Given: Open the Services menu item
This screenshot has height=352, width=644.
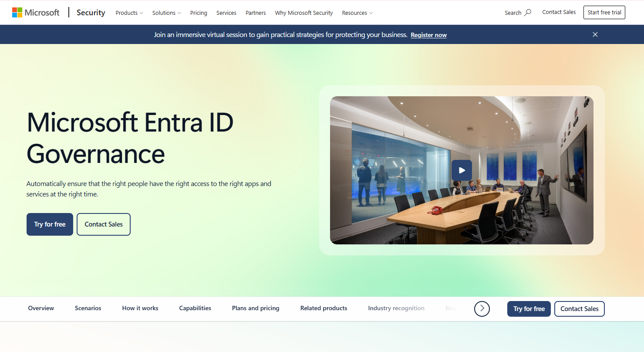Looking at the screenshot, I should coord(226,13).
